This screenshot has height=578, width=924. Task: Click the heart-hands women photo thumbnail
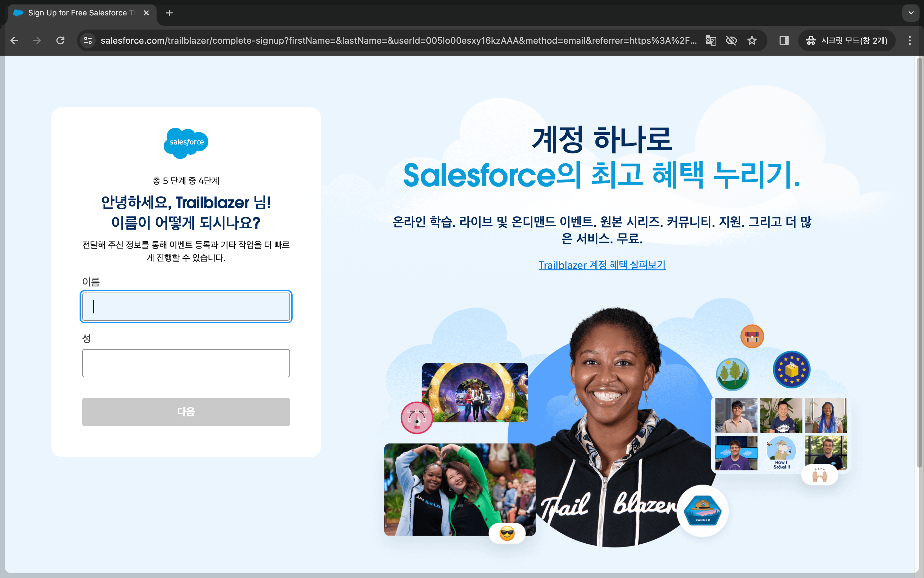click(x=460, y=489)
